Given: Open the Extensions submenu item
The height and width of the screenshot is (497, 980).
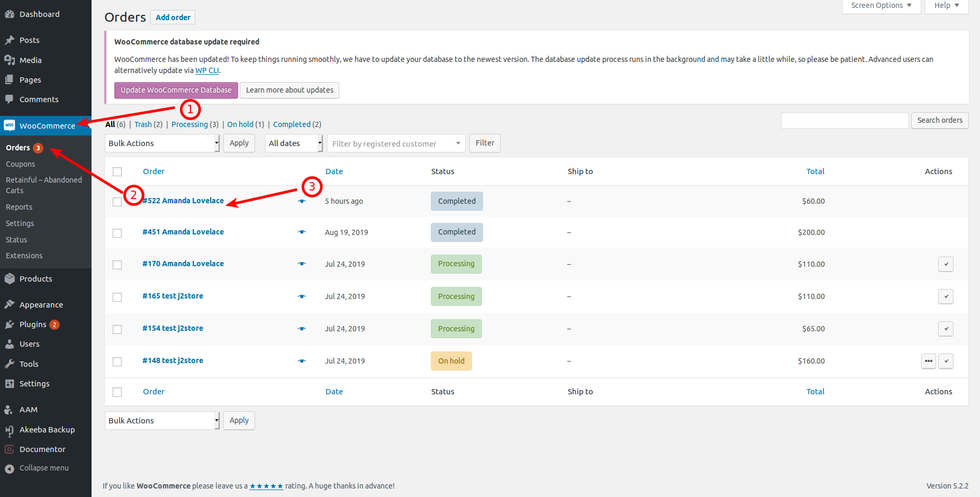Looking at the screenshot, I should pos(24,256).
